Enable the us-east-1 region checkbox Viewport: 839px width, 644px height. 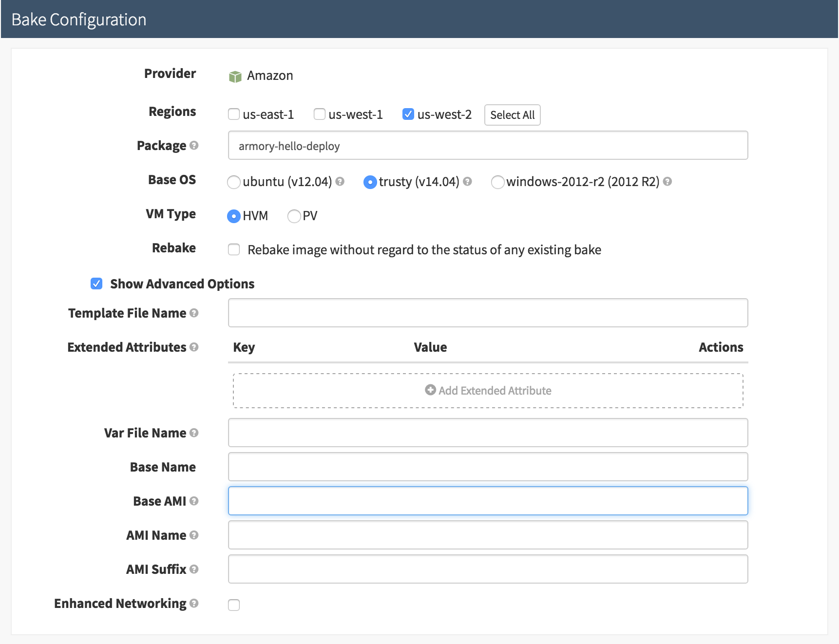click(234, 114)
